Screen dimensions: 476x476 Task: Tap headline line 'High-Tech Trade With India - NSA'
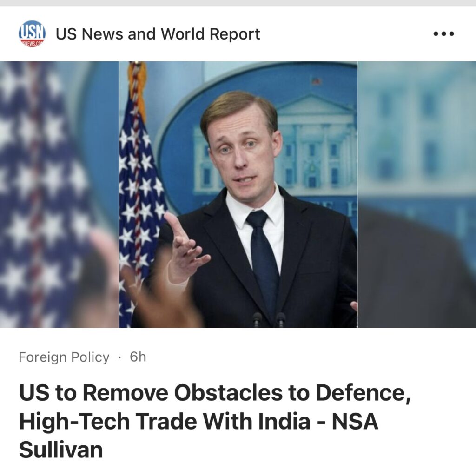pos(198,422)
